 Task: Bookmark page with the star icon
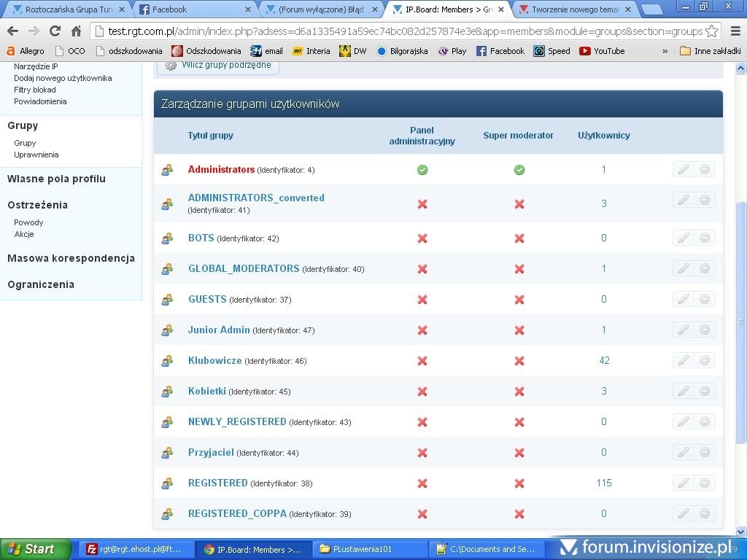pyautogui.click(x=712, y=31)
